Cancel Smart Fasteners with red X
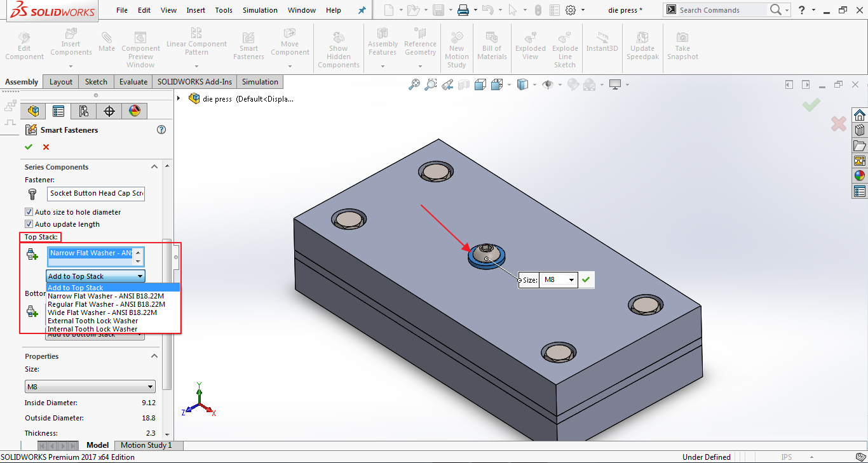The height and width of the screenshot is (463, 868). click(x=46, y=147)
